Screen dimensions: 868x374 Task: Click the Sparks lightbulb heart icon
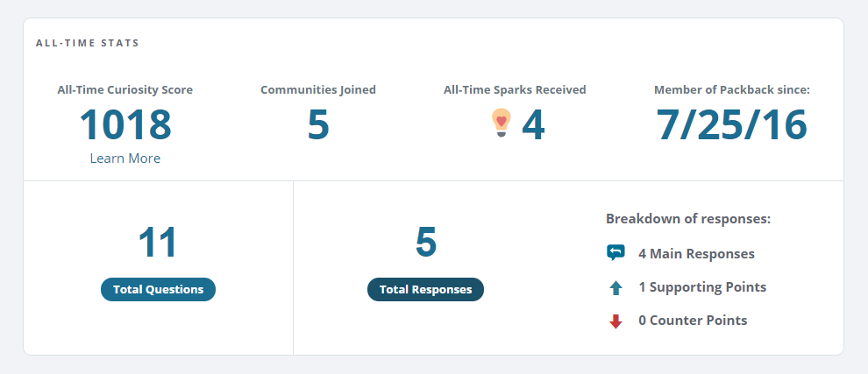[501, 123]
